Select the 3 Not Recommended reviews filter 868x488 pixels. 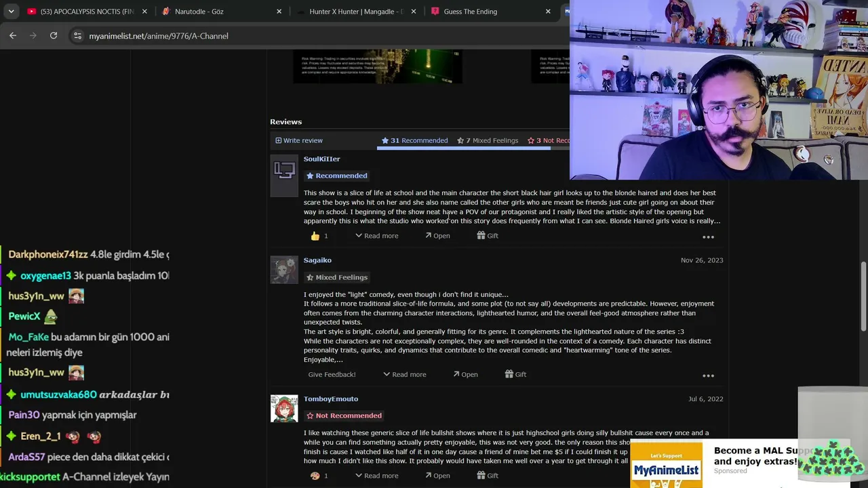pos(549,140)
